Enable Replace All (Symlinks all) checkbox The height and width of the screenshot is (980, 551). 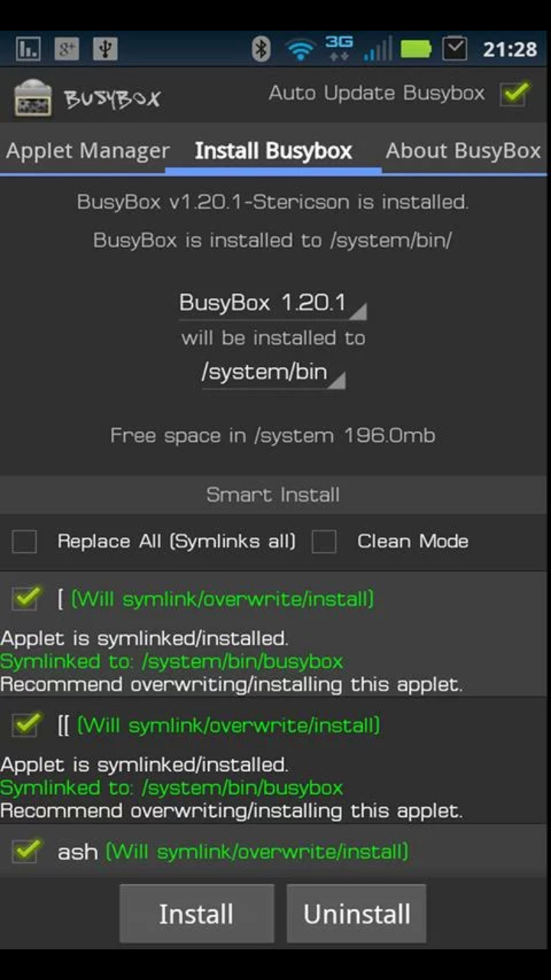24,542
